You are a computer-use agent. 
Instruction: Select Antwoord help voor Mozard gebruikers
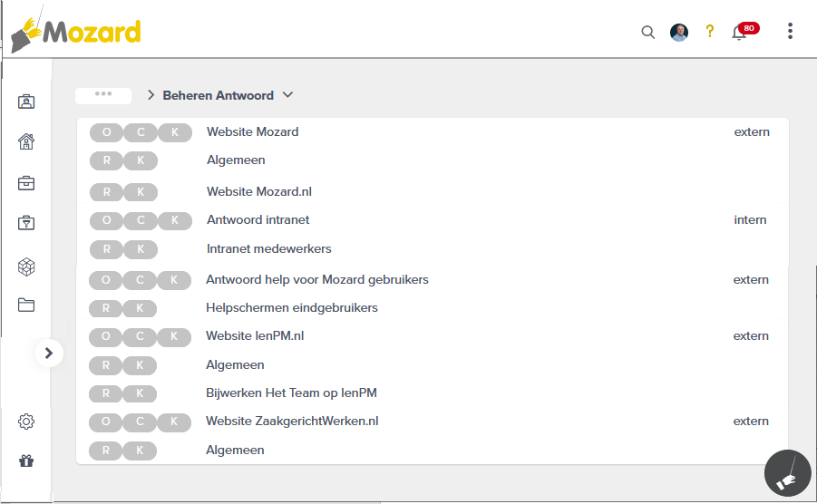click(317, 279)
